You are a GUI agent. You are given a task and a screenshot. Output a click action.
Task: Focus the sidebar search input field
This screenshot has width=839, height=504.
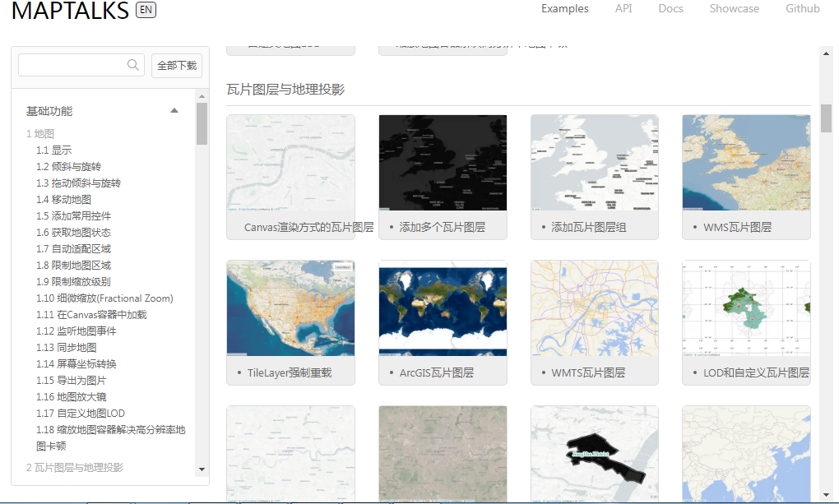coord(81,65)
